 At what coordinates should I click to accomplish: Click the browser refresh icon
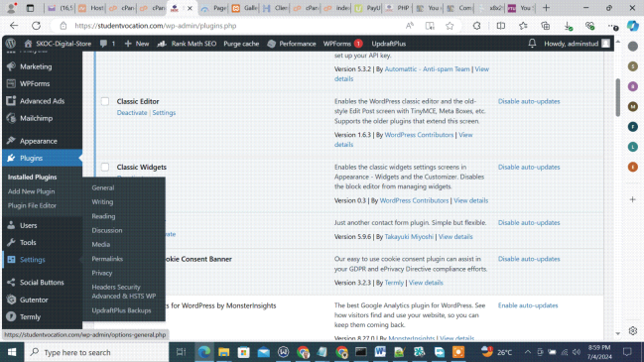coord(36,26)
